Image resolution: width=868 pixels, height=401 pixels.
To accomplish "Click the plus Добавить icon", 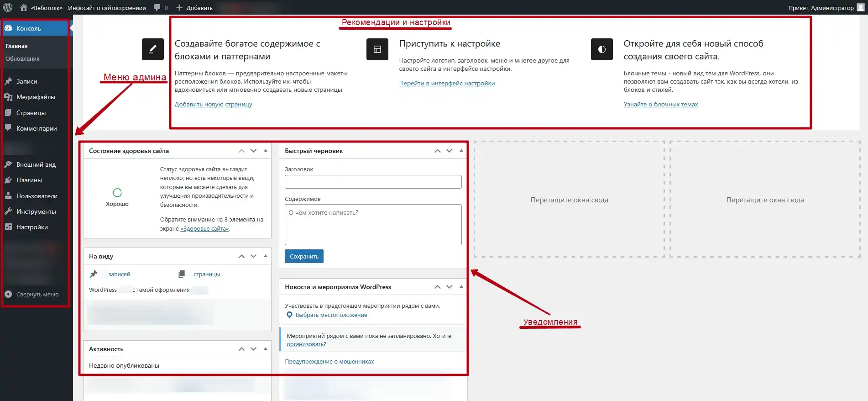I will 179,8.
